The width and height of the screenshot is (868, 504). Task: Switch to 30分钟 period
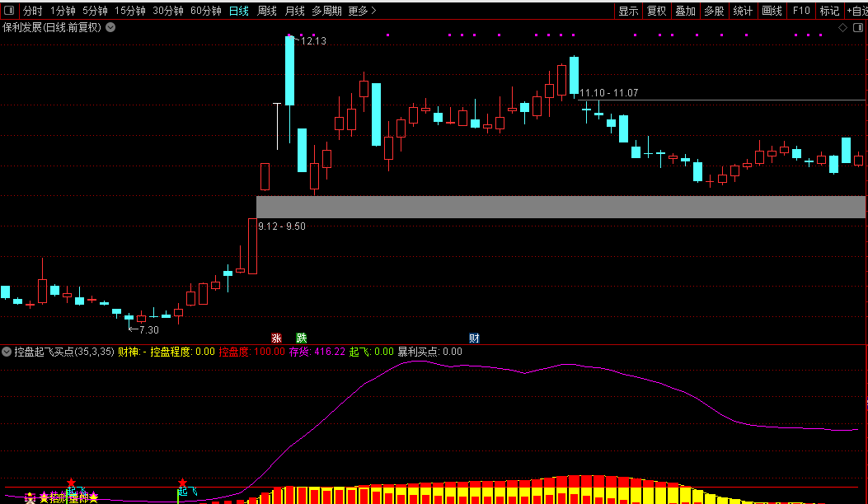168,11
